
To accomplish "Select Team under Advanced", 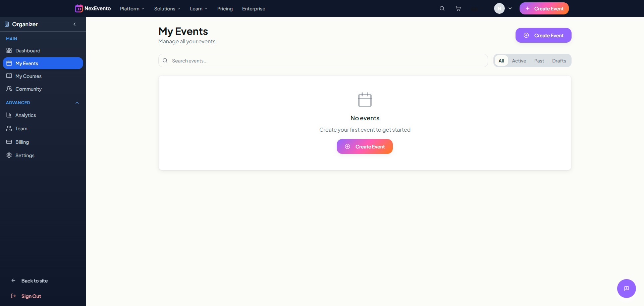I will (21, 128).
